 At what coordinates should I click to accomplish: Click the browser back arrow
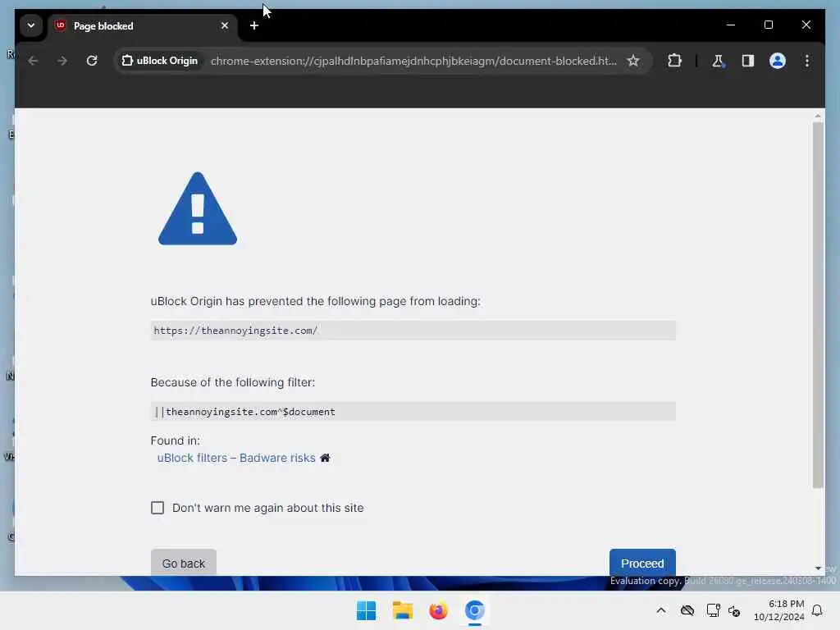(33, 61)
